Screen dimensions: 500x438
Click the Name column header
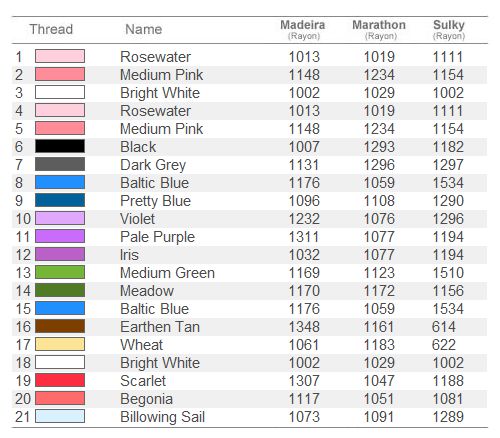[x=144, y=29]
